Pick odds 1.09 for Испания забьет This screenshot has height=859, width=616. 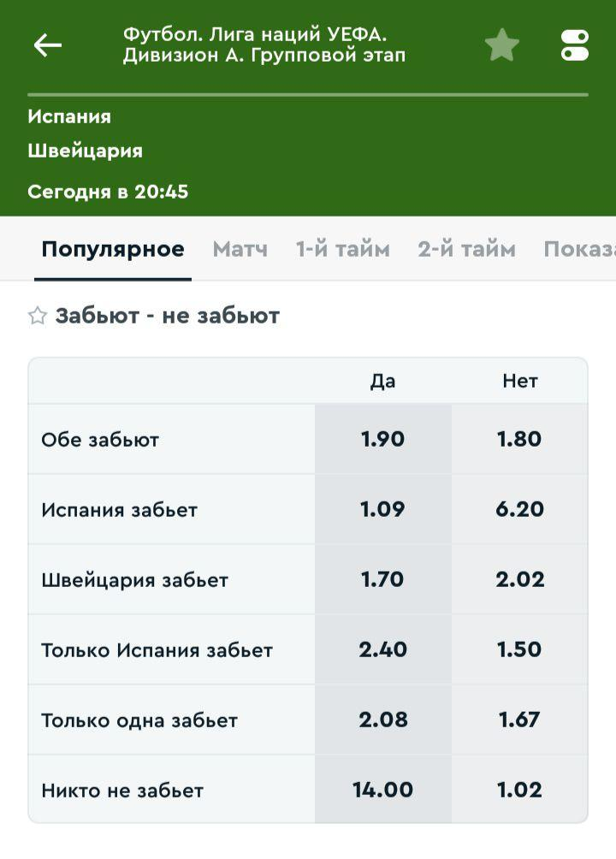382,508
